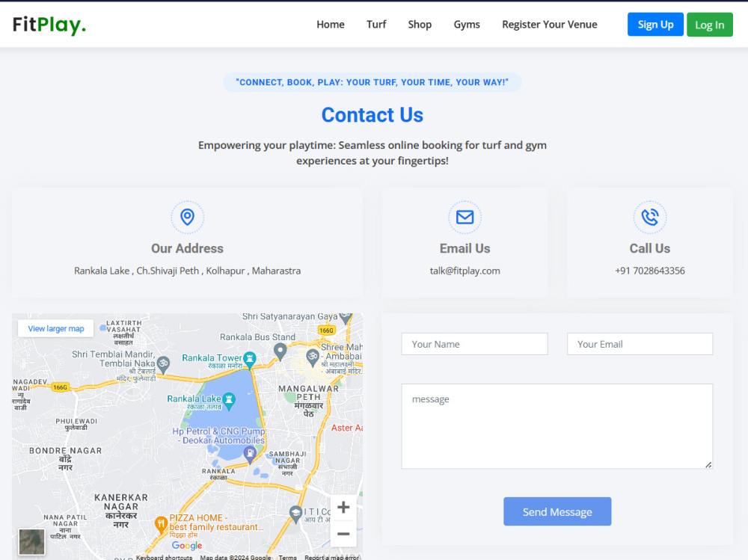Viewport: 748px width, 560px height.
Task: Zoom out the map with minus
Action: click(343, 534)
